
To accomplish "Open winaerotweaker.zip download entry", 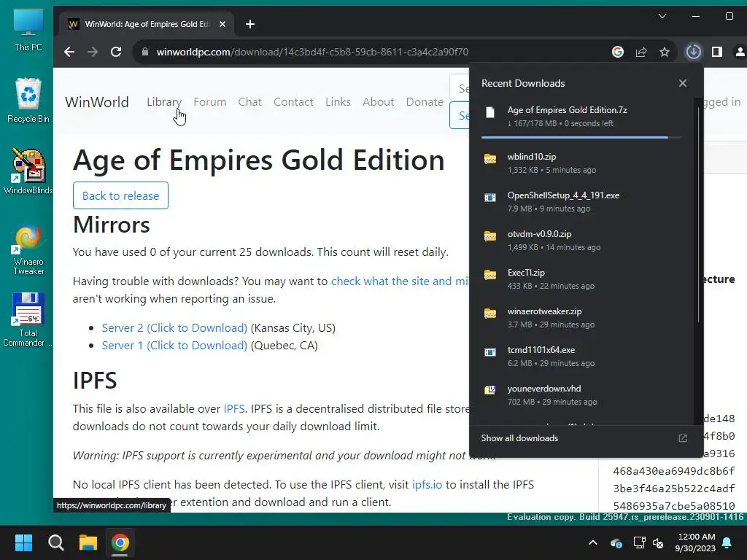I will [582, 317].
